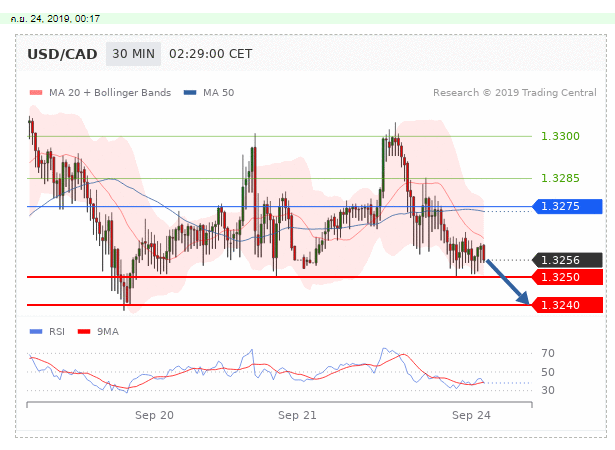
Task: Click the 1.3275 pivot price tag
Action: [567, 206]
